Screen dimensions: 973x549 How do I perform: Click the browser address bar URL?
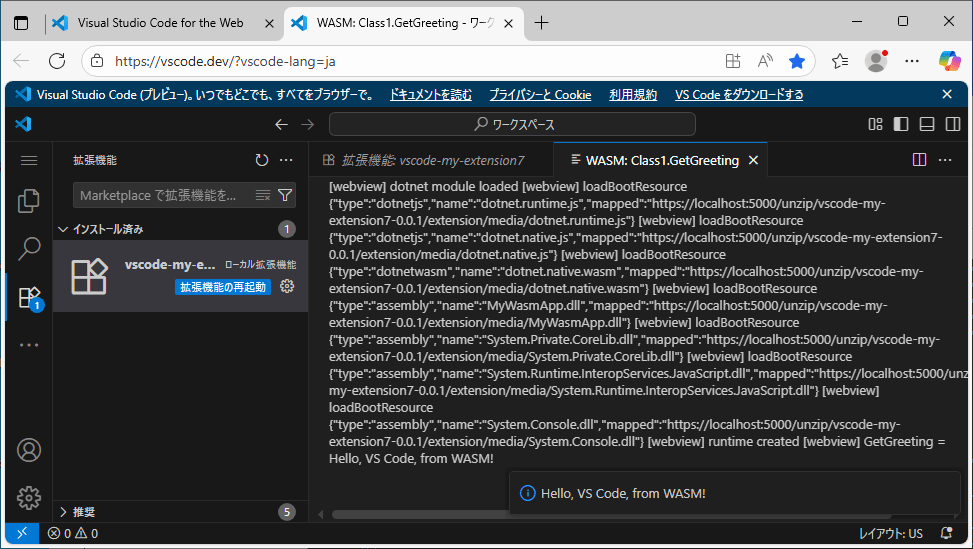click(225, 61)
